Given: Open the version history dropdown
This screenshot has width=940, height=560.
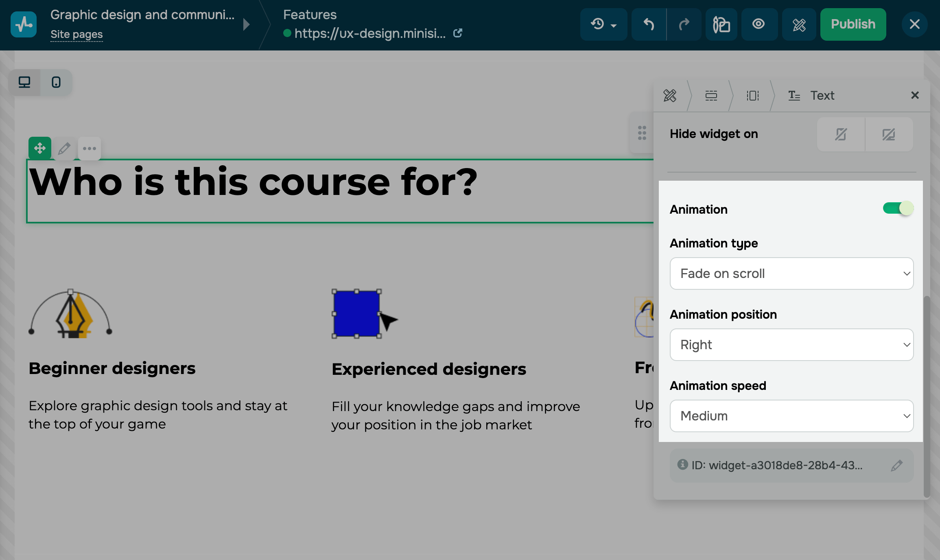Looking at the screenshot, I should (603, 24).
